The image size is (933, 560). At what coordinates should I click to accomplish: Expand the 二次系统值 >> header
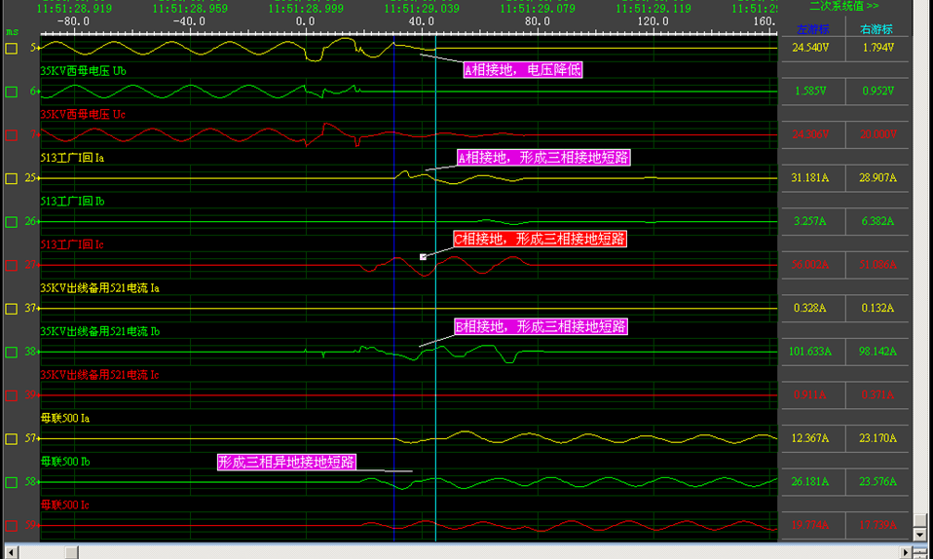(843, 5)
